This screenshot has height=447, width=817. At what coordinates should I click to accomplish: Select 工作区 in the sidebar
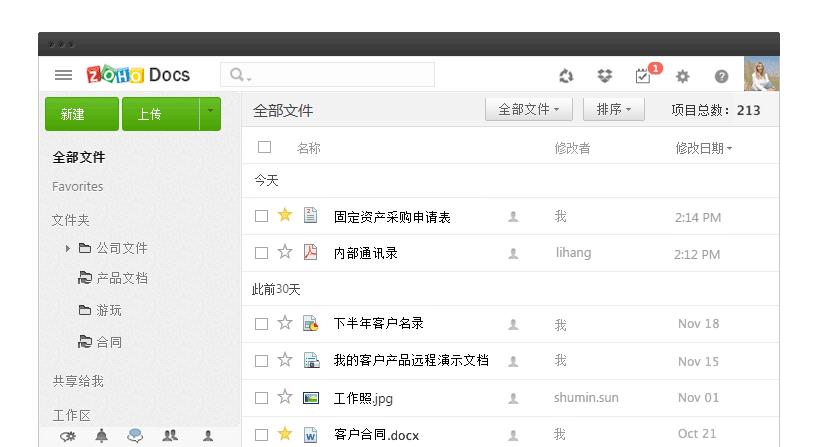(x=71, y=415)
